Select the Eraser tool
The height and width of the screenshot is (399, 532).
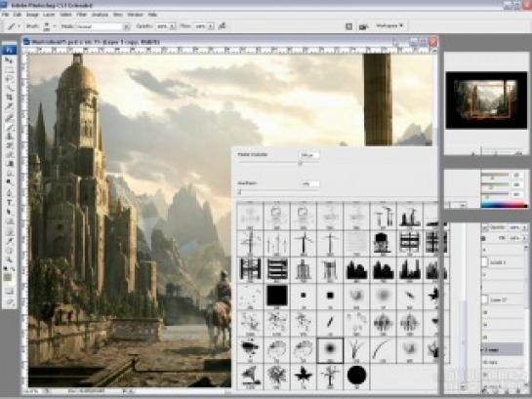(9, 154)
